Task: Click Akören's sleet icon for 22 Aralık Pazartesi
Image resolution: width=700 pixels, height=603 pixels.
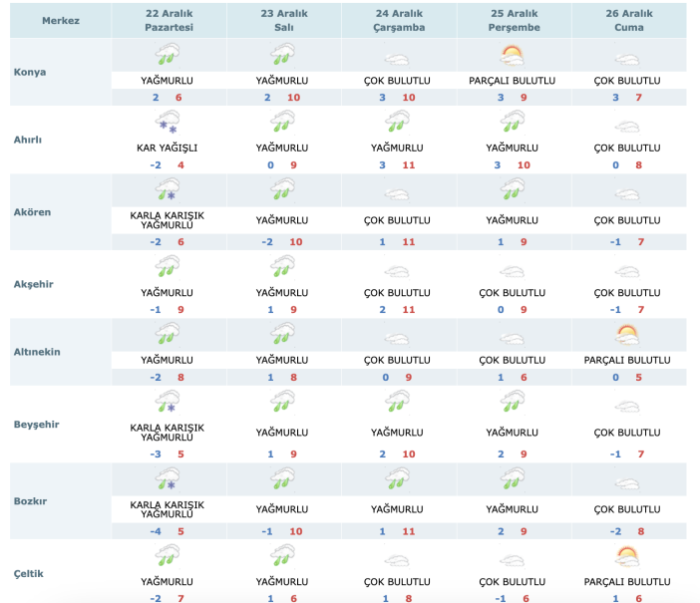Action: point(167,191)
